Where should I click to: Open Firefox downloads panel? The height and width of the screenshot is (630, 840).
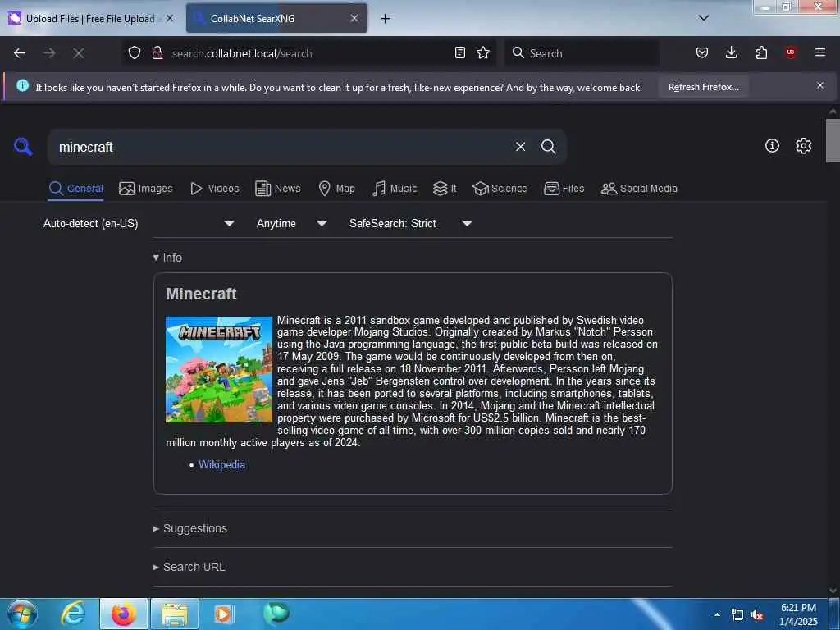point(731,52)
